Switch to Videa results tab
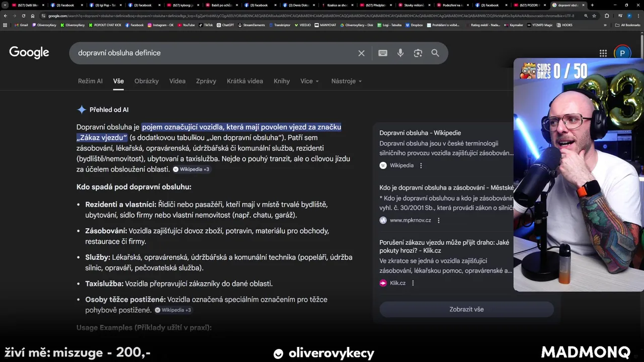644x362 pixels. pos(177,81)
